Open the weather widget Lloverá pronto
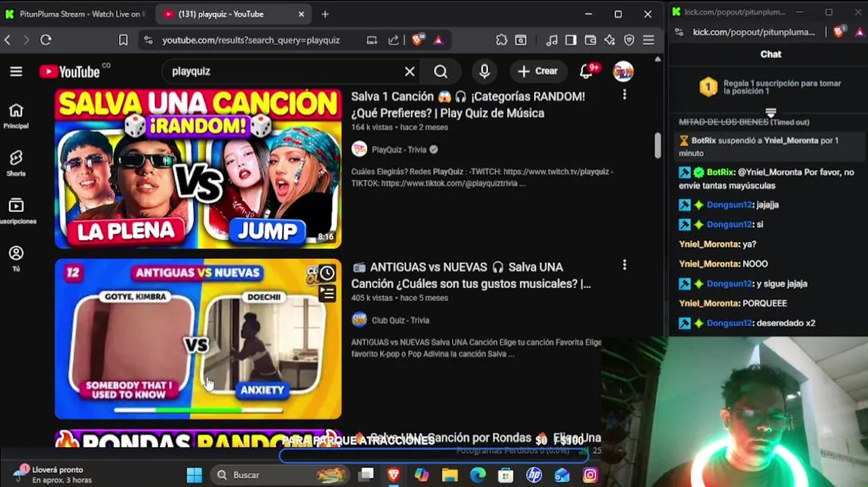This screenshot has height=487, width=868. tap(54, 475)
